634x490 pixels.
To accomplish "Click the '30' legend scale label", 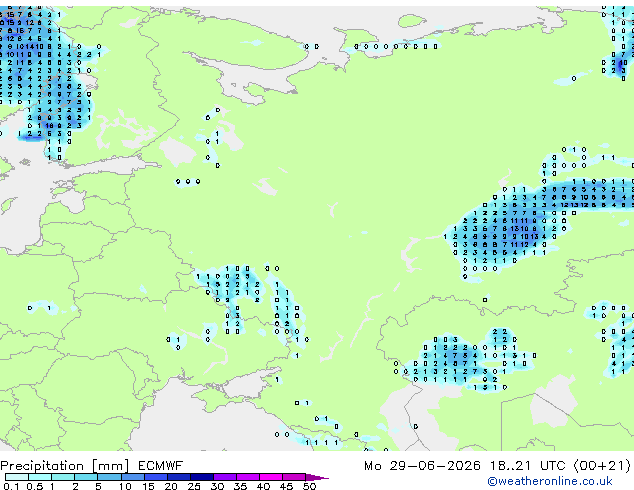I will click(217, 486).
